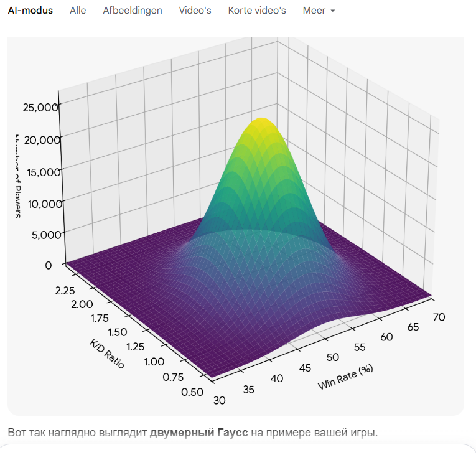476x455 pixels.
Task: Click the 70 tick on Win Rate axis
Action: 439,317
